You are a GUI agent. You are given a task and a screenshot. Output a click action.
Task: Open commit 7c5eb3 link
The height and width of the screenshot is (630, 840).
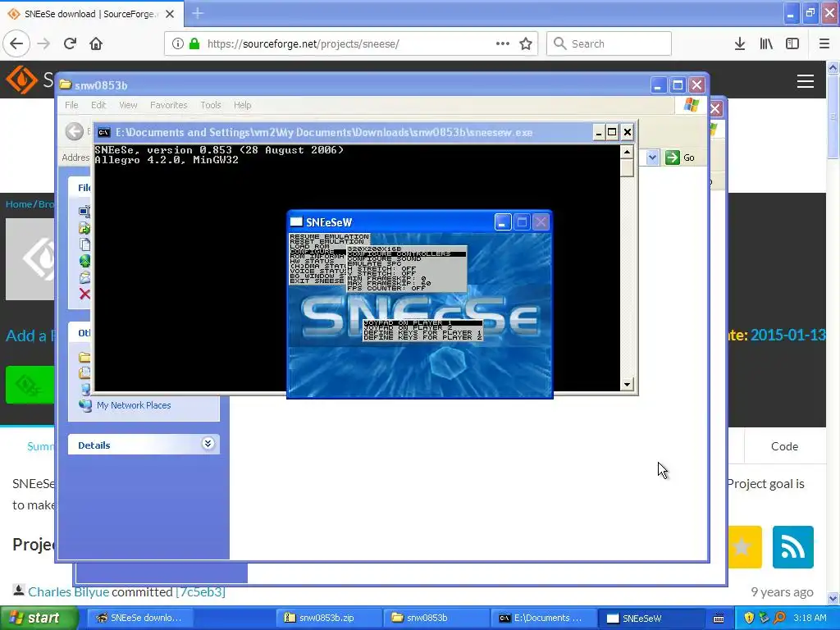200,592
